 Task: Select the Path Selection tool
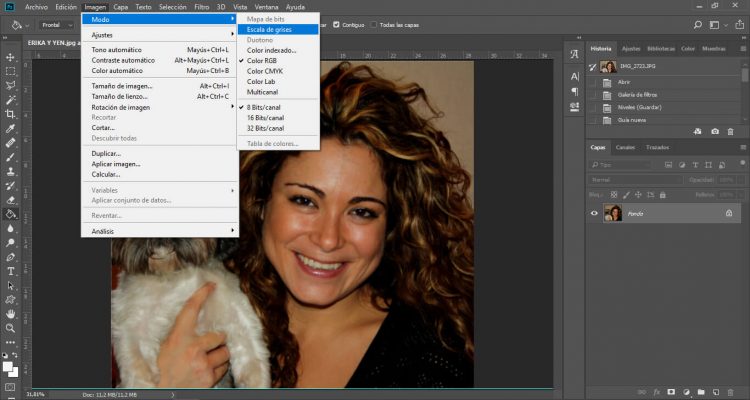(10, 286)
